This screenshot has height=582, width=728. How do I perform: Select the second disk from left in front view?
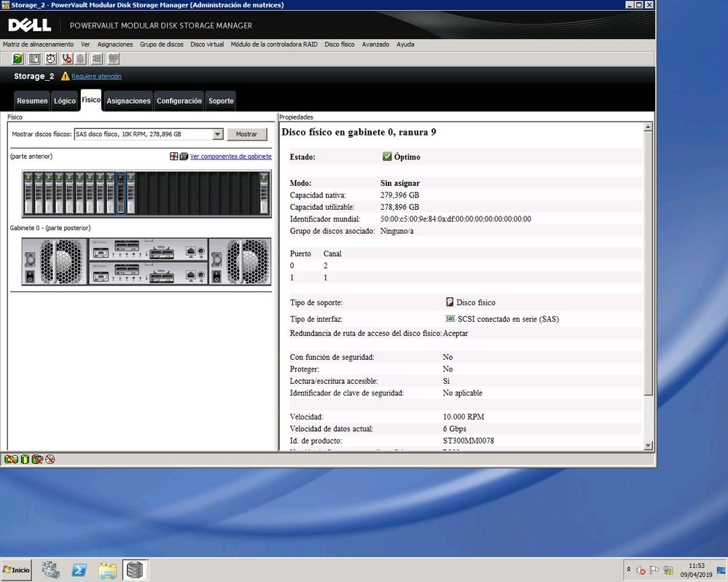(39, 192)
